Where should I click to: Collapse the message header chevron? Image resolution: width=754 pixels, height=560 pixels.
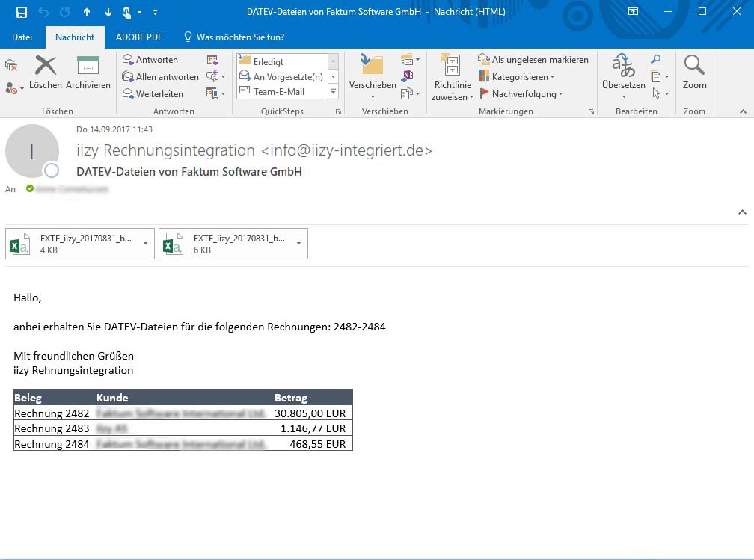(743, 212)
